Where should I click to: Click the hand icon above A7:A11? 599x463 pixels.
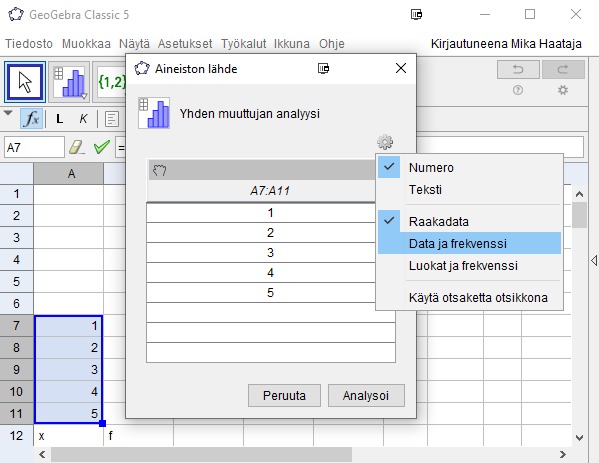[159, 170]
